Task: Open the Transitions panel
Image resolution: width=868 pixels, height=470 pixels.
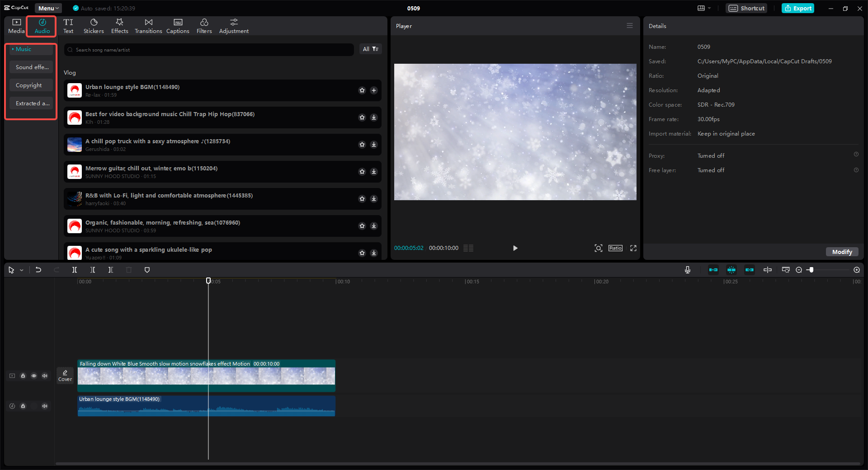Action: tap(148, 25)
